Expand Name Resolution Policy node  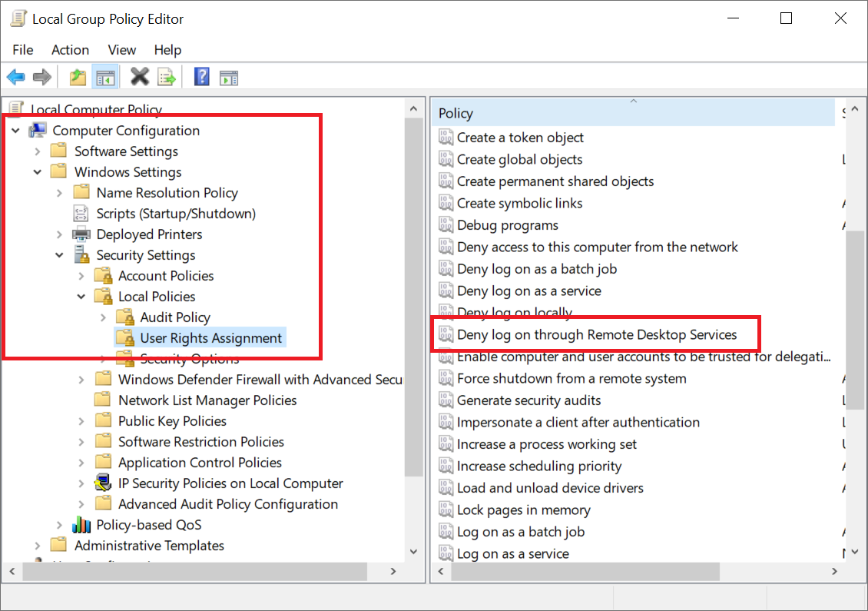[60, 193]
